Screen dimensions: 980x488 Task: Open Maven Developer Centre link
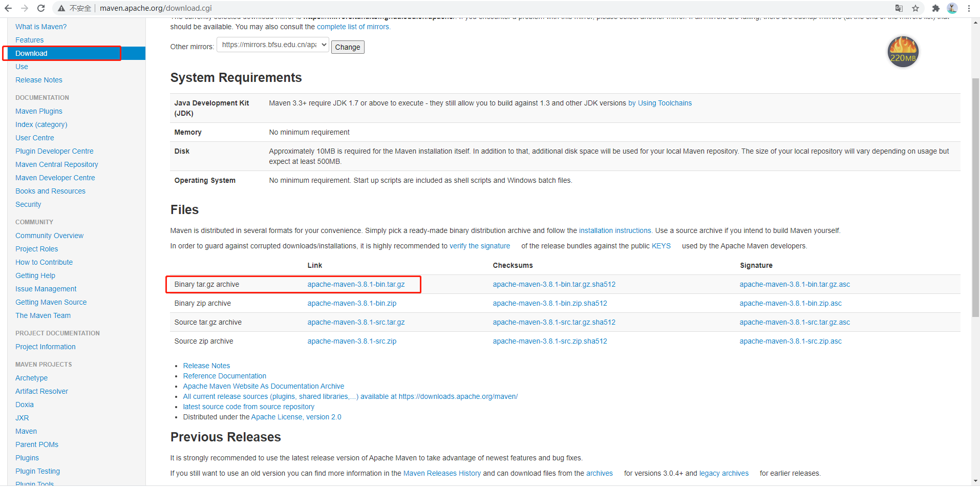click(55, 178)
